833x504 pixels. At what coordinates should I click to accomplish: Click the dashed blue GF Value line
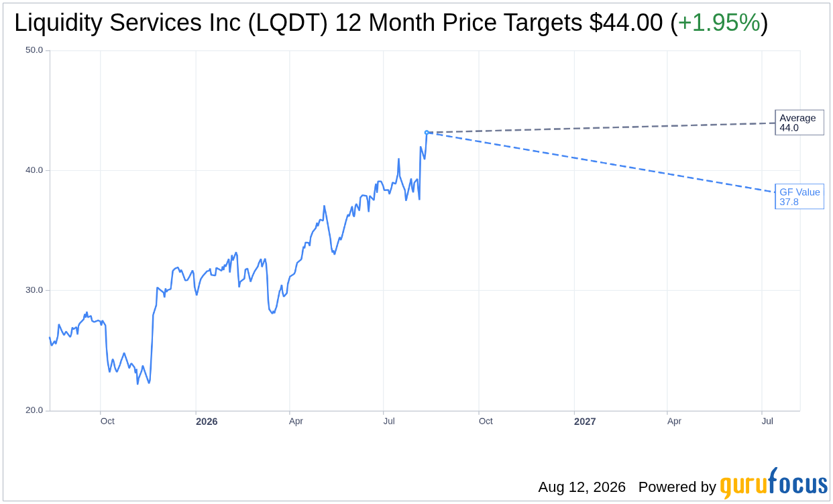click(601, 162)
